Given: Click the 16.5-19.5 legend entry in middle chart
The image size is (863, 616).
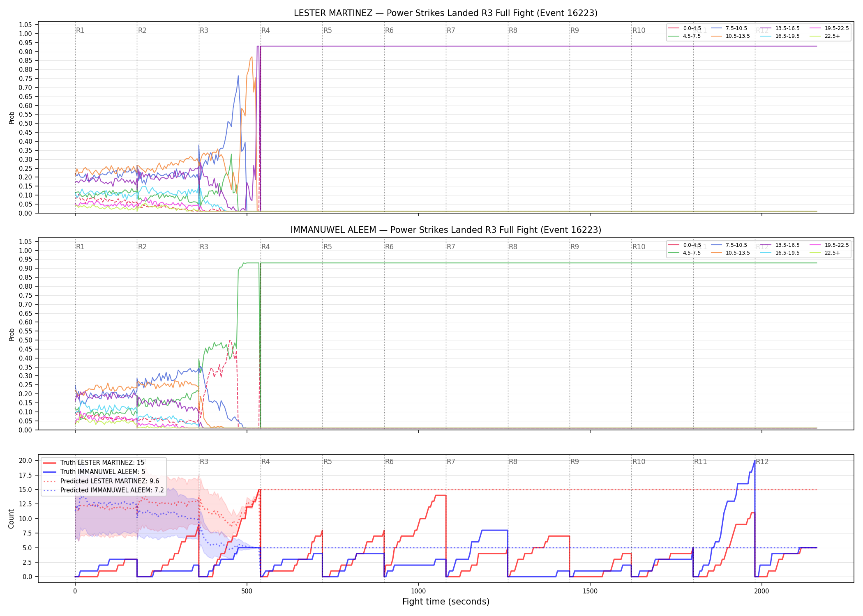Looking at the screenshot, I should 780,253.
